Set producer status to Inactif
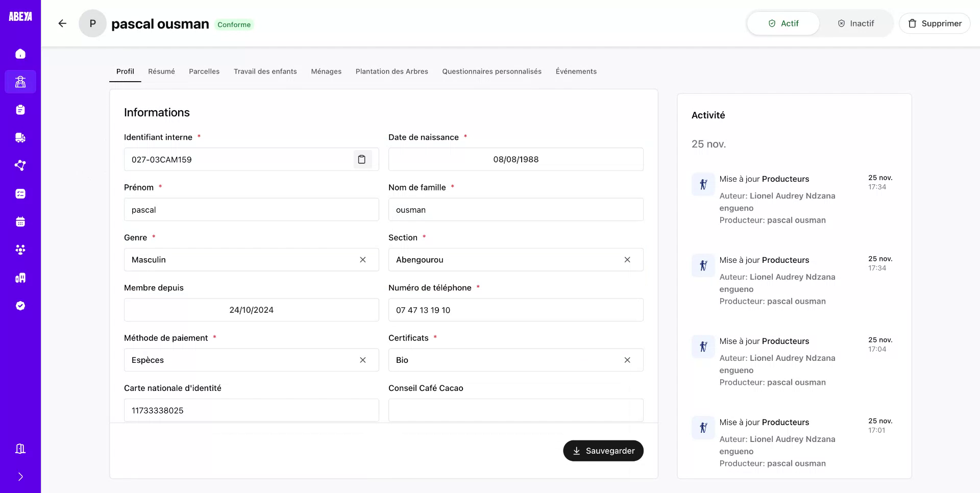This screenshot has width=980, height=493. point(855,23)
